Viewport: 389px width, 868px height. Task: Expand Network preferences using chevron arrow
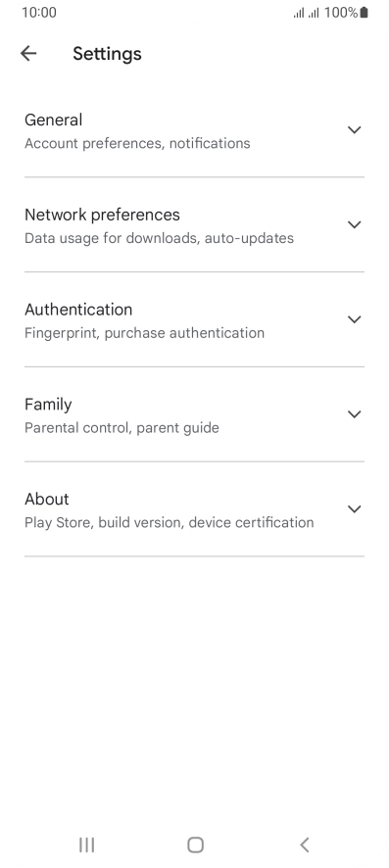point(354,224)
